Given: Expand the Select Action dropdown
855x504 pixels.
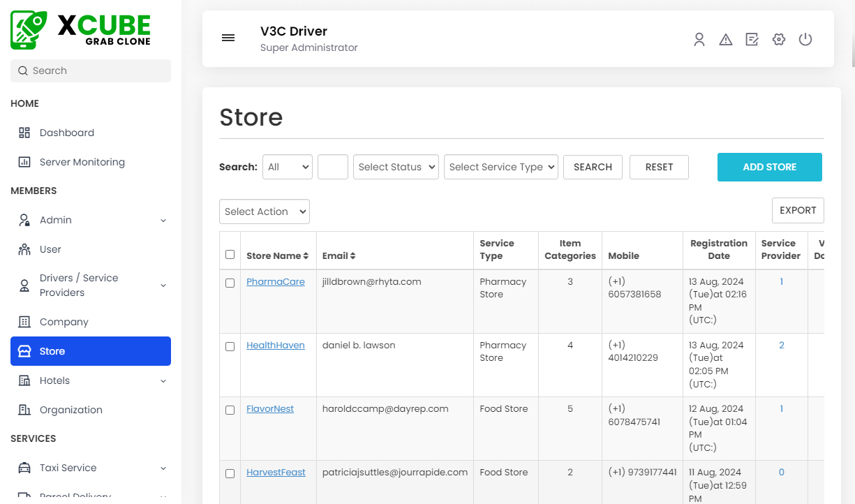Looking at the screenshot, I should (x=265, y=212).
